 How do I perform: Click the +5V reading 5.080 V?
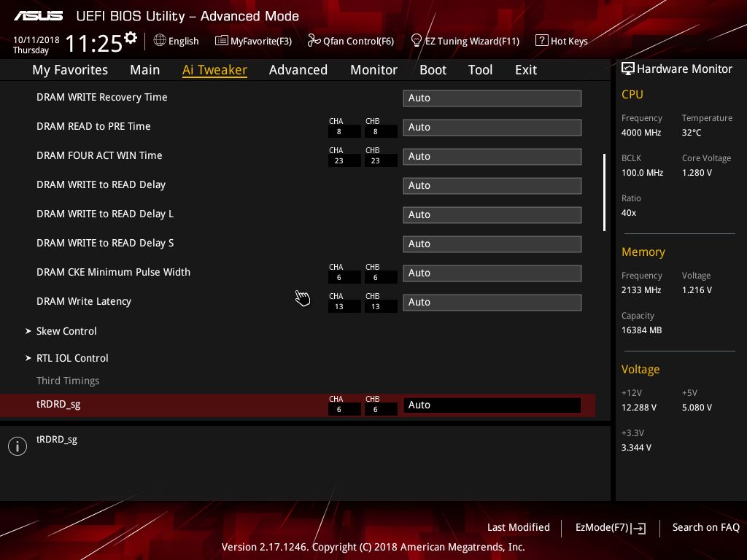tap(697, 408)
